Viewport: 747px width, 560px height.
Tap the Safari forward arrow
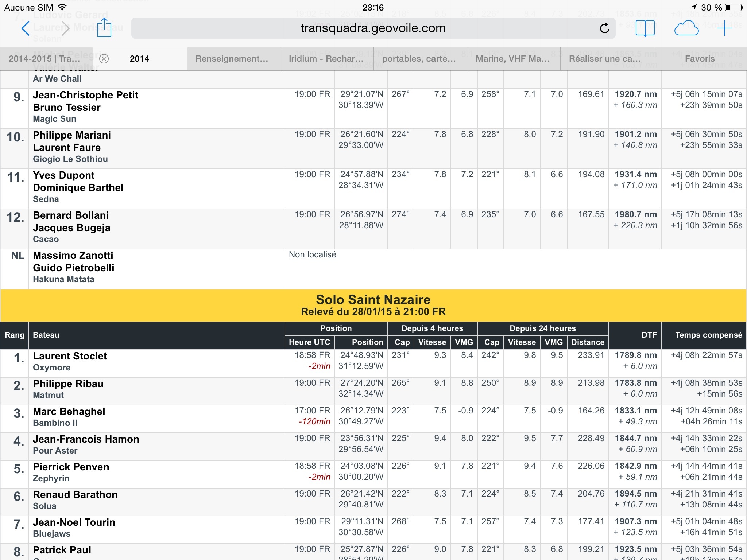[x=66, y=28]
